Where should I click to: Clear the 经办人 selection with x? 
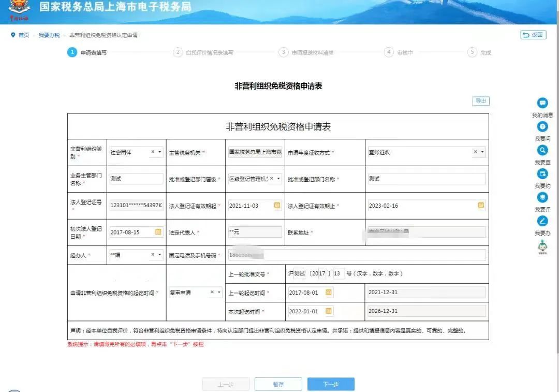click(x=153, y=255)
